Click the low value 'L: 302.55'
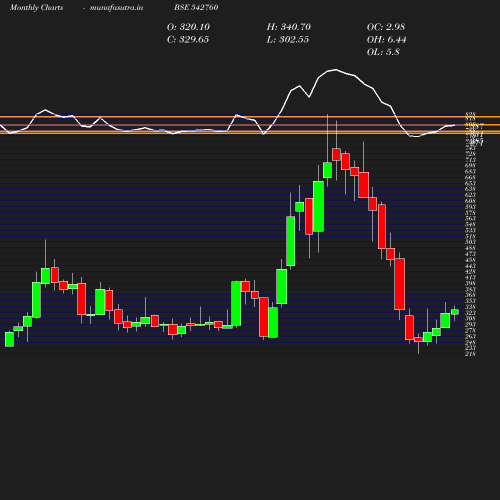 pyautogui.click(x=288, y=40)
